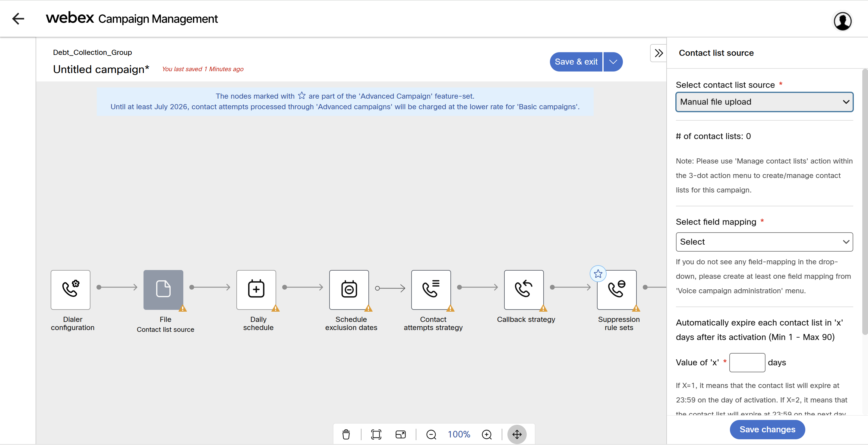868x445 pixels.
Task: Open the user profile avatar
Action: click(x=842, y=21)
